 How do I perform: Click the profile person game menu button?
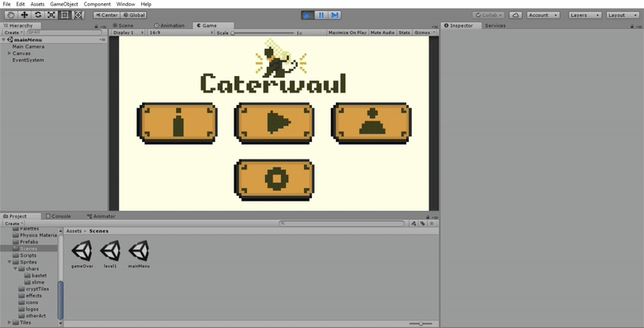pyautogui.click(x=372, y=123)
